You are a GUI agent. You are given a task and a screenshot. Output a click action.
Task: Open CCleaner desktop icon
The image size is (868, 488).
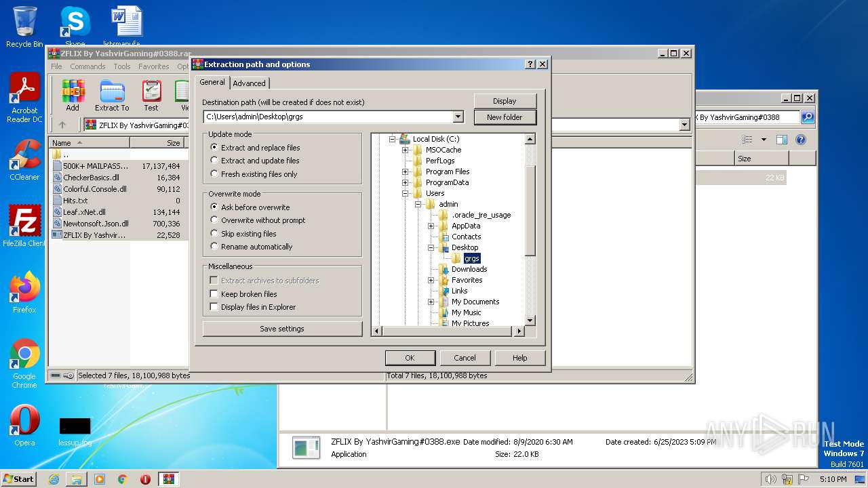point(24,160)
